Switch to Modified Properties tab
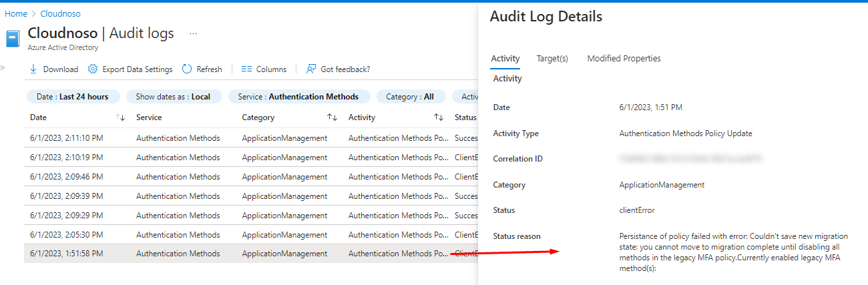Viewport: 868px width, 285px height. tap(624, 59)
